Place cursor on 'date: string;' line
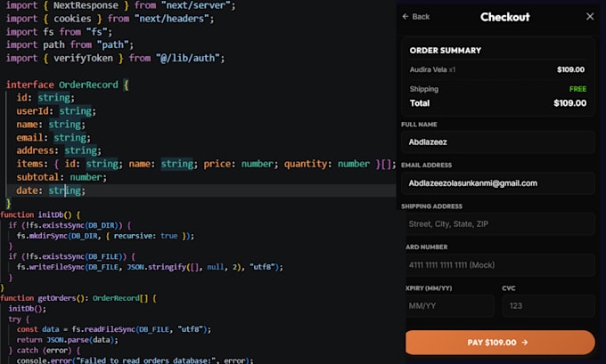 [51, 190]
